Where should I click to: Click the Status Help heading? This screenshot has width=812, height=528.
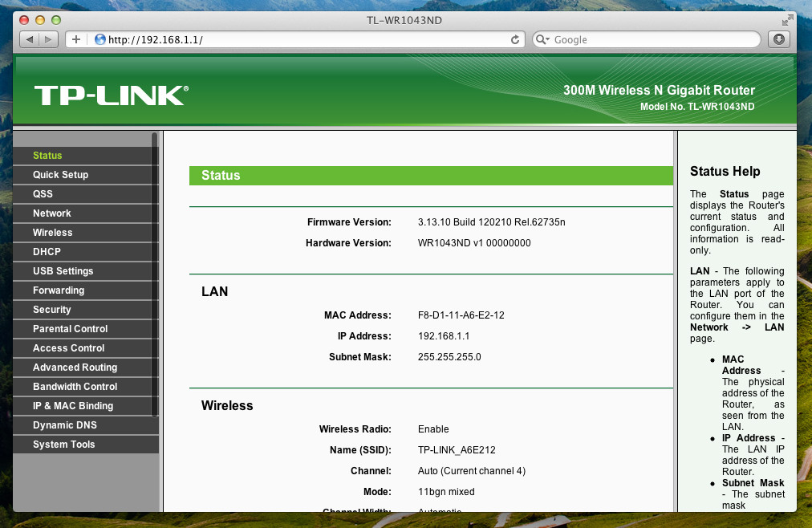[725, 172]
